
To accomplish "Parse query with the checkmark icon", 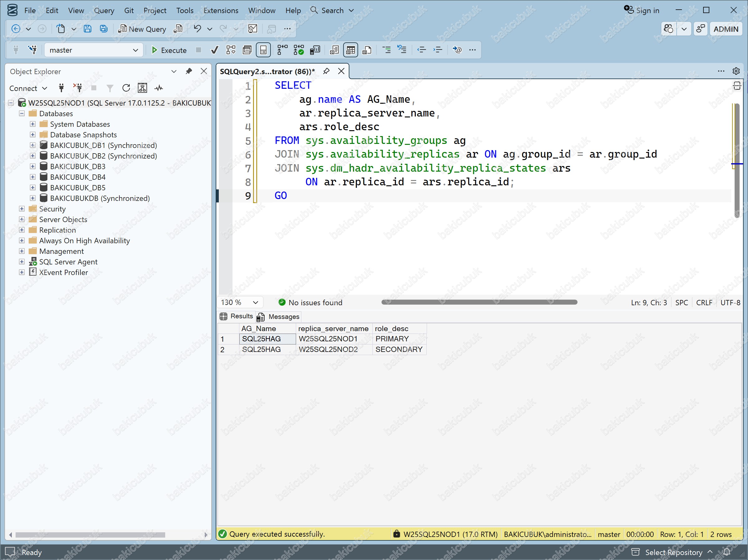I will (214, 50).
